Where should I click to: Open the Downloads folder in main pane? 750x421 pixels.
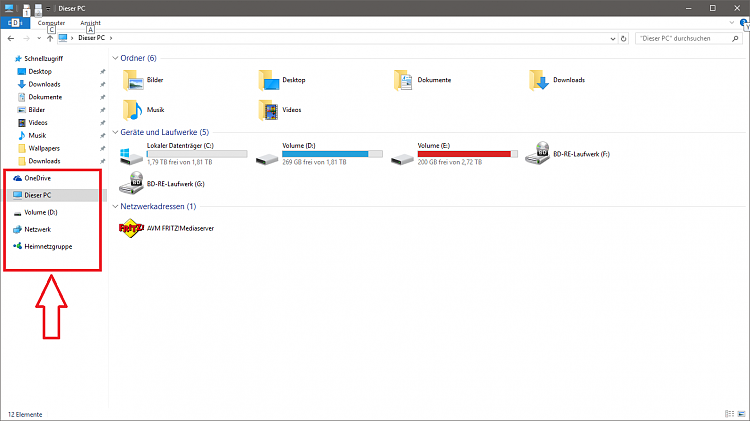(539, 80)
